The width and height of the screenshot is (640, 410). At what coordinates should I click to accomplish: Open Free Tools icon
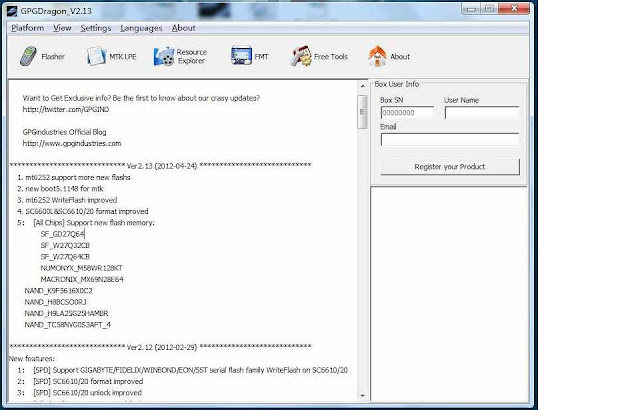[301, 56]
